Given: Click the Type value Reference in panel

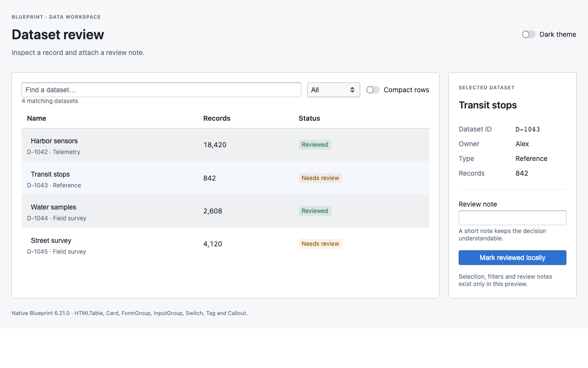Looking at the screenshot, I should [532, 158].
